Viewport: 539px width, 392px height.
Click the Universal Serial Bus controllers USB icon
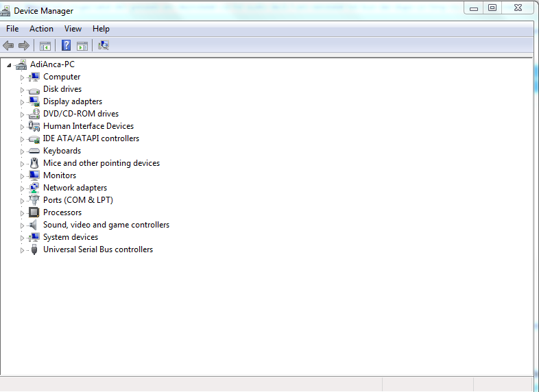(34, 249)
